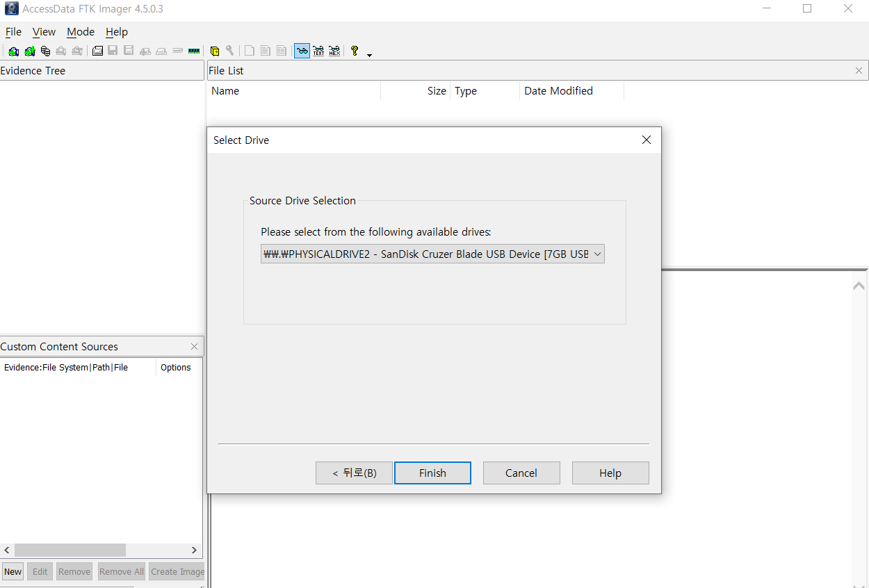This screenshot has width=869, height=588.
Task: Go back with the 뒤로(B) button
Action: click(x=354, y=473)
